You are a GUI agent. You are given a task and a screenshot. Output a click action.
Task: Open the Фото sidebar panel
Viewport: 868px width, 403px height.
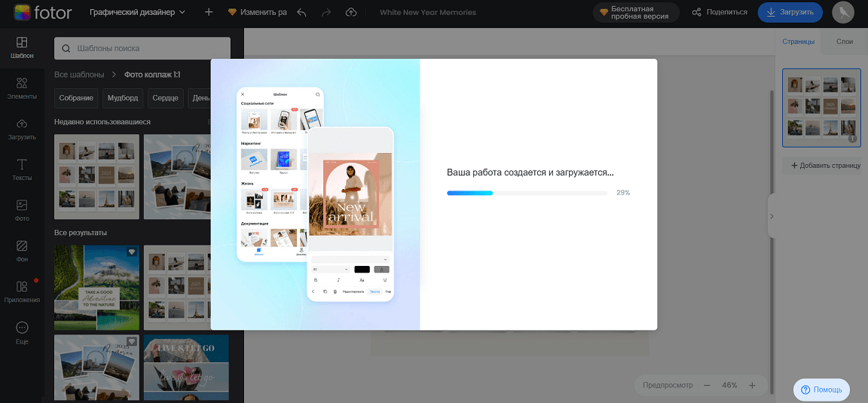22,211
